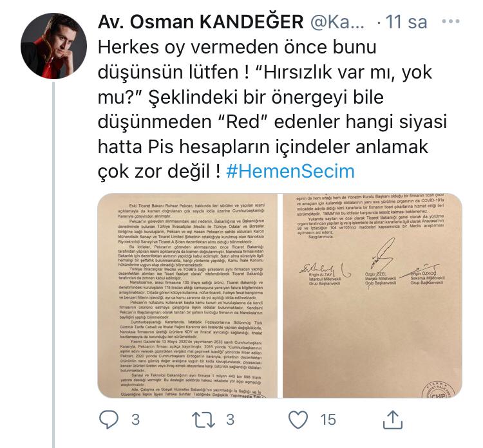
Task: Retweet this post using the arrows icon
Action: point(204,420)
